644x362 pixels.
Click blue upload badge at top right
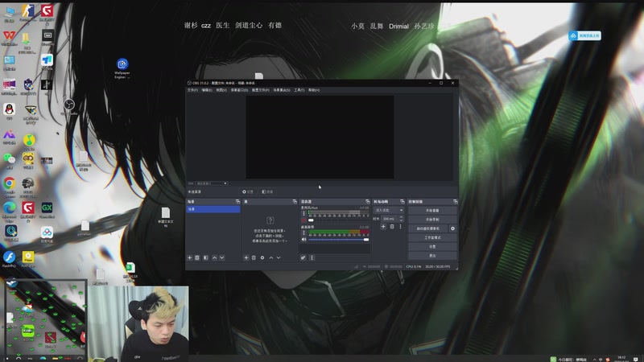(584, 35)
